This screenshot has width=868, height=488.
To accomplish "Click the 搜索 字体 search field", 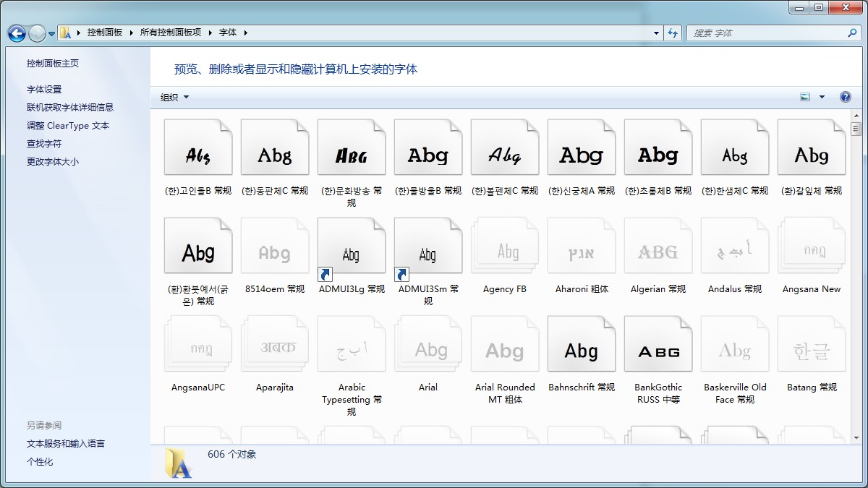I will pos(767,33).
